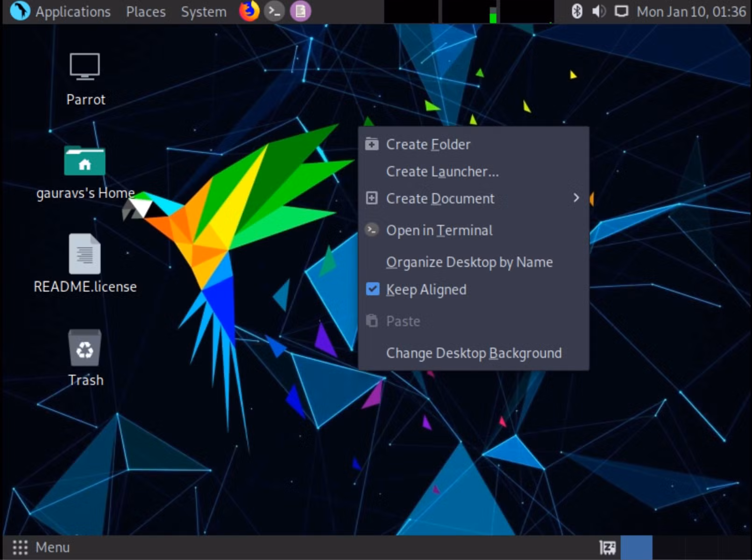Click the clock showing Mon Jan 10, 01:36
Viewport: 752px width, 560px height.
[x=691, y=12]
